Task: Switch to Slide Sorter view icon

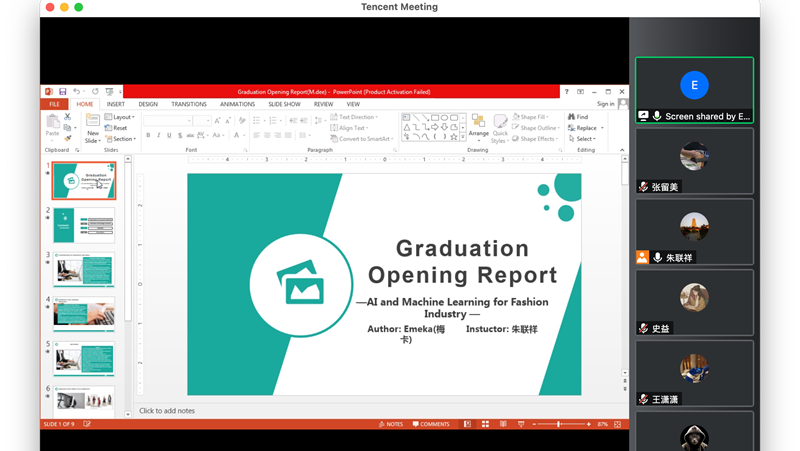Action: [x=485, y=424]
